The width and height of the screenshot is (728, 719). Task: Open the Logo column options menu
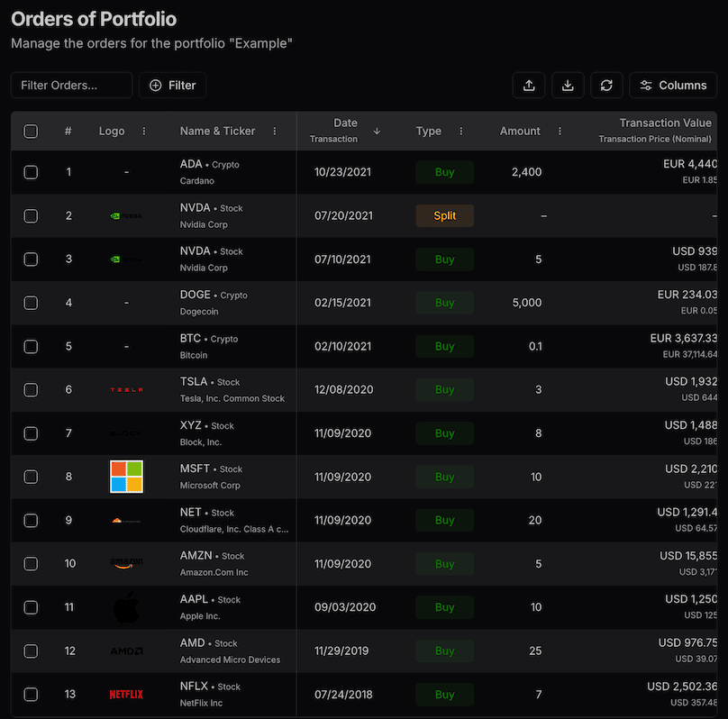[x=144, y=132]
